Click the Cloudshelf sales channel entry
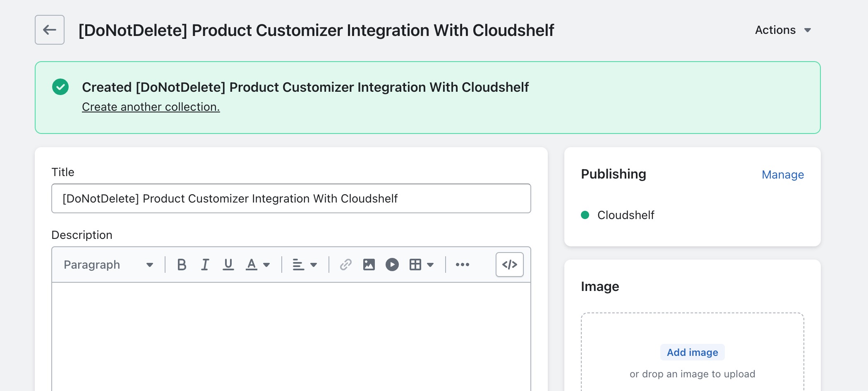 (x=626, y=215)
